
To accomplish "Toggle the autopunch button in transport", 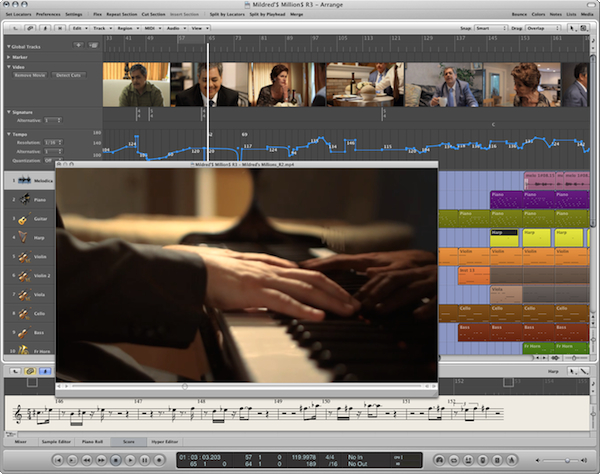I will 468,460.
